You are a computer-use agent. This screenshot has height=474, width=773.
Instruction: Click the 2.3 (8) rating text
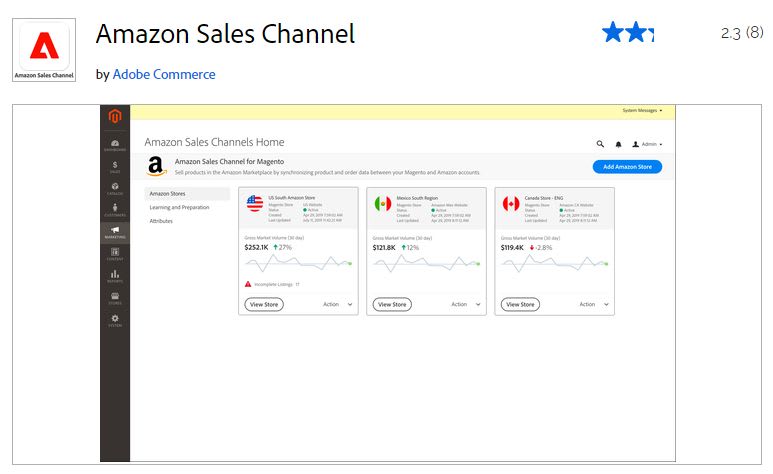[x=742, y=33]
